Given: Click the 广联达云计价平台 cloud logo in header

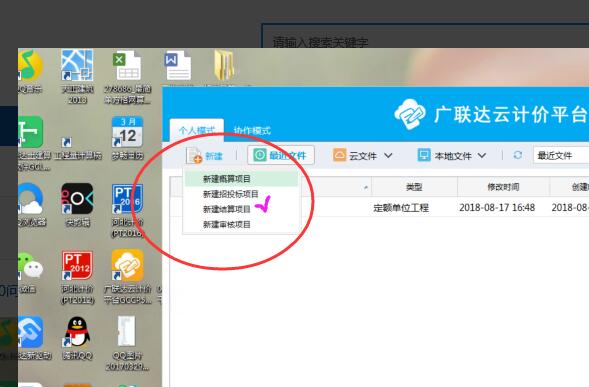Looking at the screenshot, I should (410, 114).
